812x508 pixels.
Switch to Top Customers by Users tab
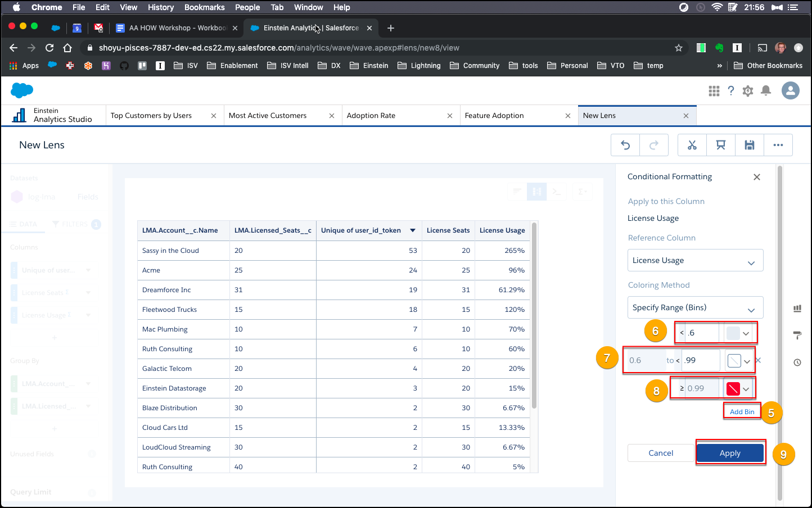[x=151, y=116]
